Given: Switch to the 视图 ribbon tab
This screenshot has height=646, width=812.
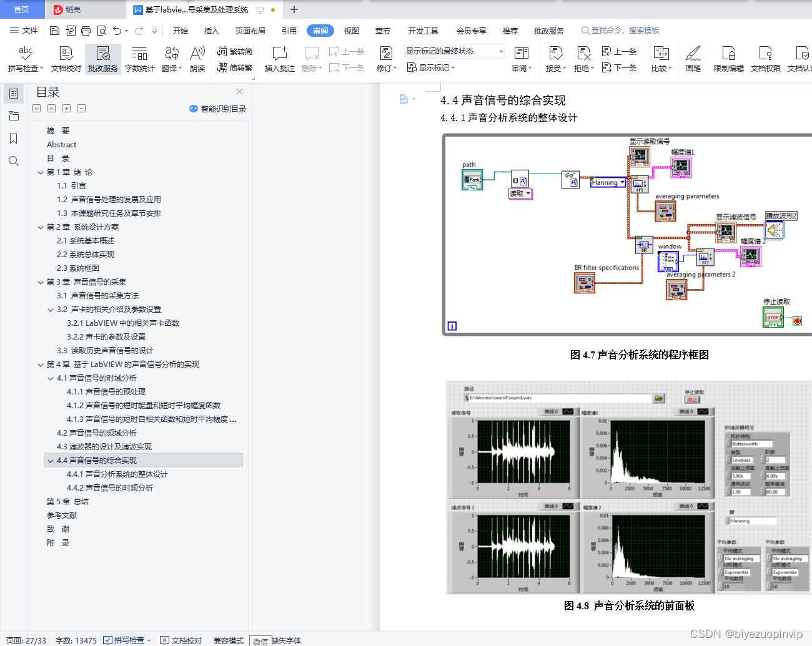Looking at the screenshot, I should 352,31.
